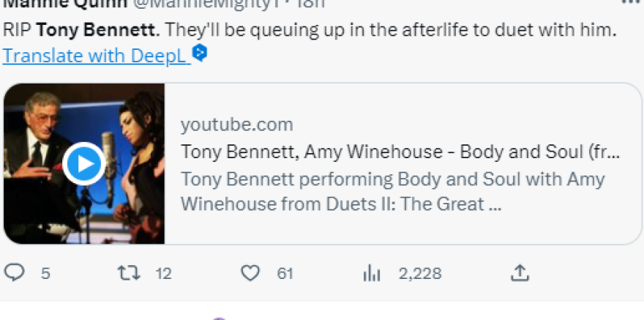This screenshot has height=320, width=644.
Task: Click the reply speech bubble icon
Action: (15, 273)
